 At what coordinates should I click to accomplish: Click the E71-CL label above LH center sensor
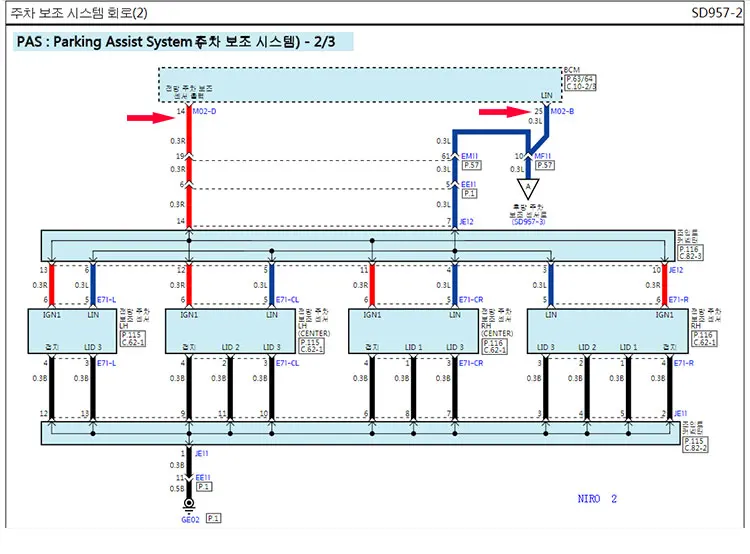click(x=287, y=300)
